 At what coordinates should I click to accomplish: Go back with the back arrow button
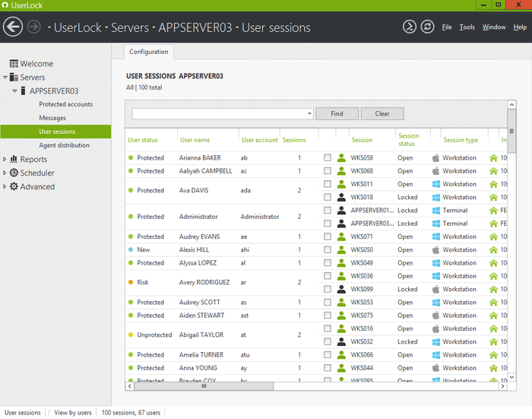click(x=13, y=27)
